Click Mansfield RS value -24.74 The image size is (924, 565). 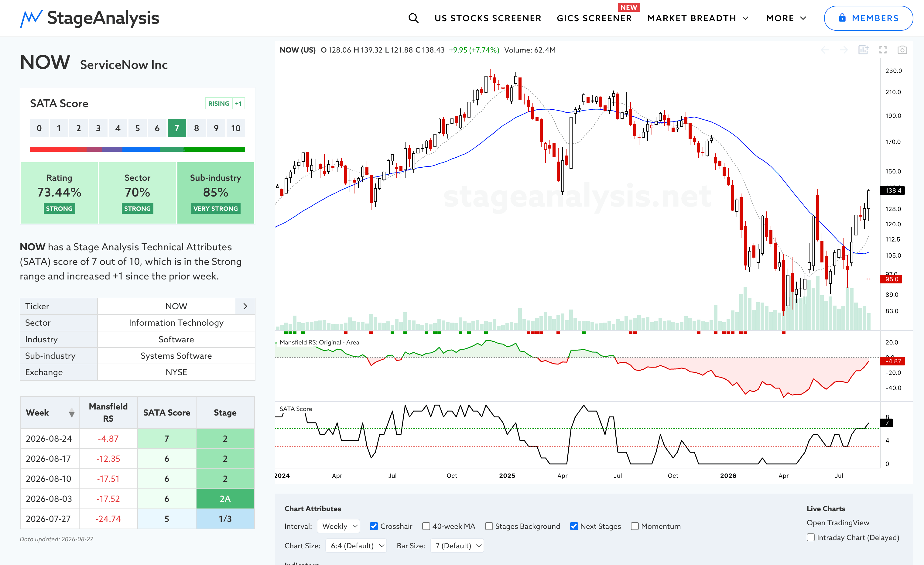pyautogui.click(x=108, y=519)
